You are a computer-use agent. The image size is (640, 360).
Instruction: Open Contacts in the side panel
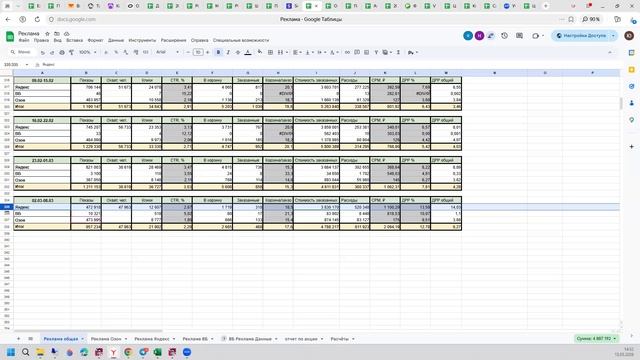tap(631, 103)
